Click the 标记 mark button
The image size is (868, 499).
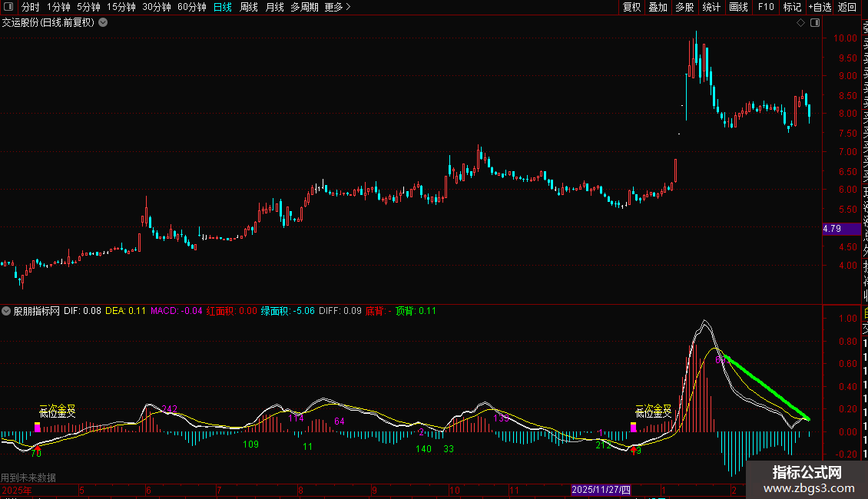point(792,7)
